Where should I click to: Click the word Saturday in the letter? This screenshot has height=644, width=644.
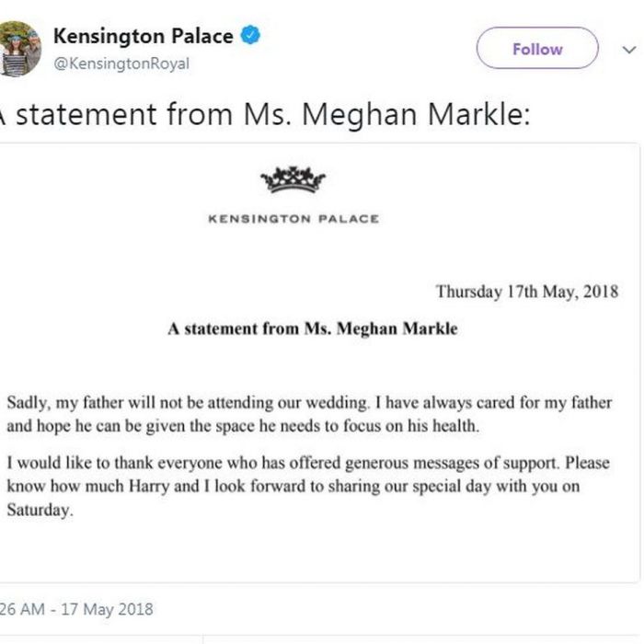[40, 510]
